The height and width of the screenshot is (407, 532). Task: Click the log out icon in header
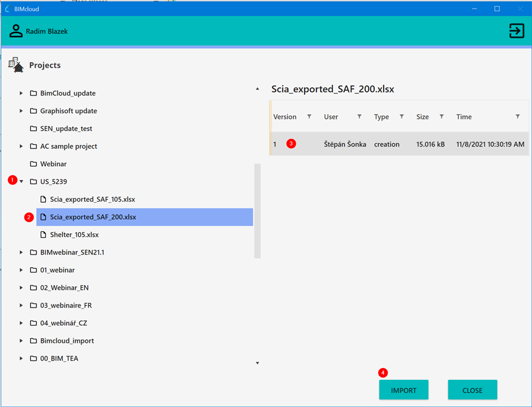point(517,31)
